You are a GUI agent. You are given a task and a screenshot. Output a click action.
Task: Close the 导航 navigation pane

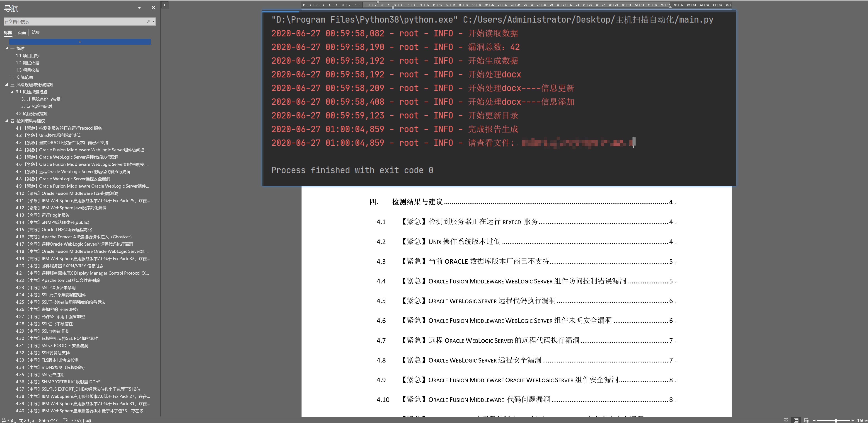coord(153,8)
